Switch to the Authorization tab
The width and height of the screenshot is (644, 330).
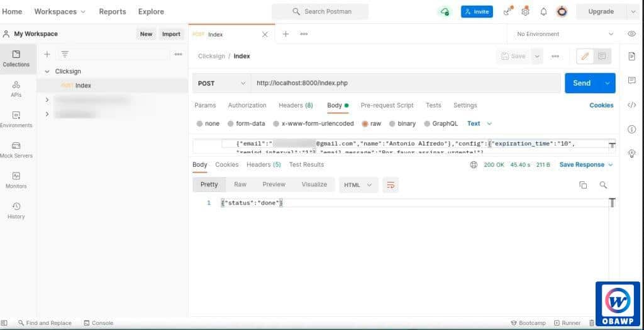pos(247,105)
